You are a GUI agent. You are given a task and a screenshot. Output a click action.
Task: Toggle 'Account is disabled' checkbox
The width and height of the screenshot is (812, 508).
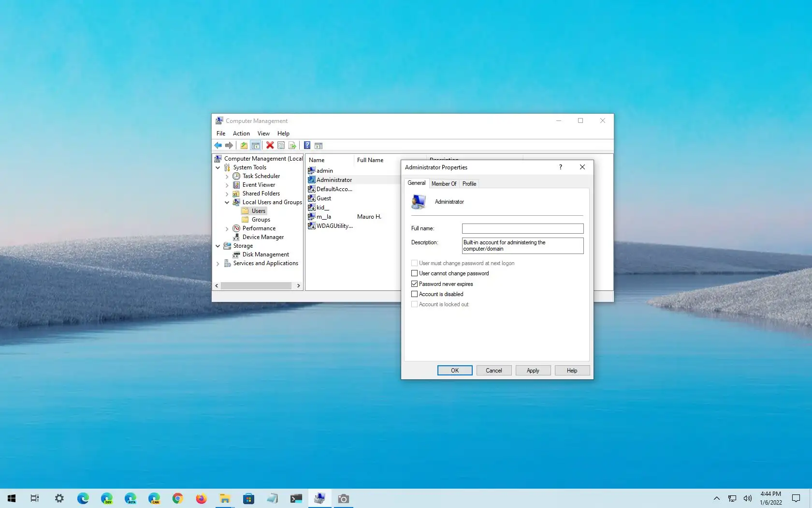point(414,294)
